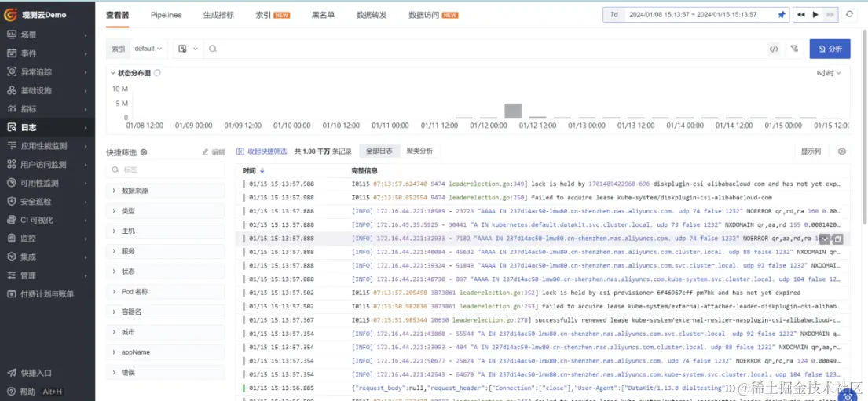868x401 pixels.
Task: Click the clear-filter funnel icon
Action: [x=795, y=49]
